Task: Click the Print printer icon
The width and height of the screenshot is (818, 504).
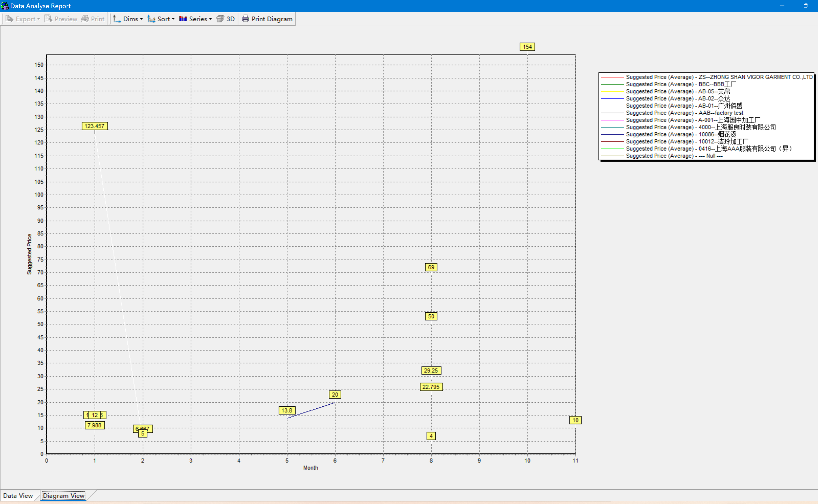Action: [x=85, y=19]
